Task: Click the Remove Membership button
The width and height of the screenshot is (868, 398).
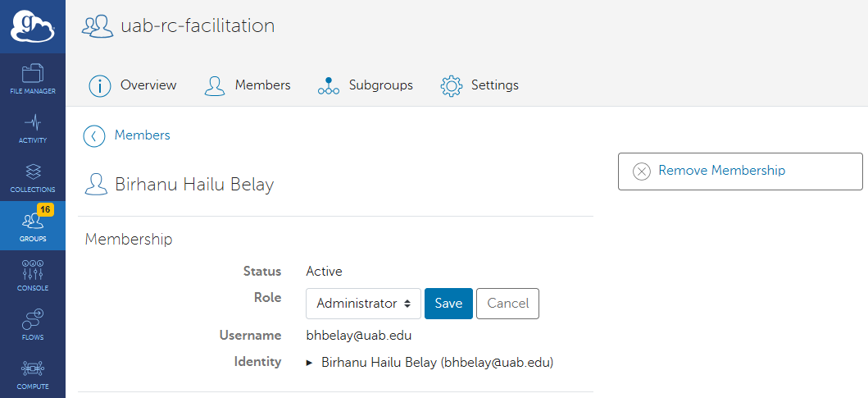Action: [x=739, y=172]
